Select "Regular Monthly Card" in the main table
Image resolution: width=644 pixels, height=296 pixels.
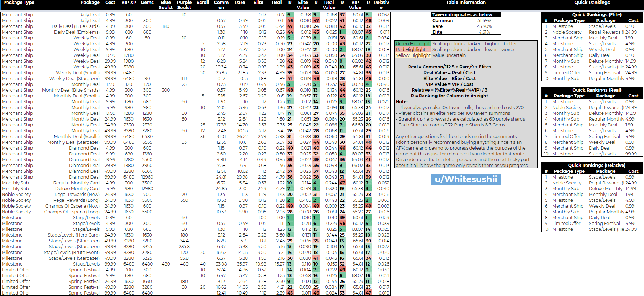coord(77,183)
